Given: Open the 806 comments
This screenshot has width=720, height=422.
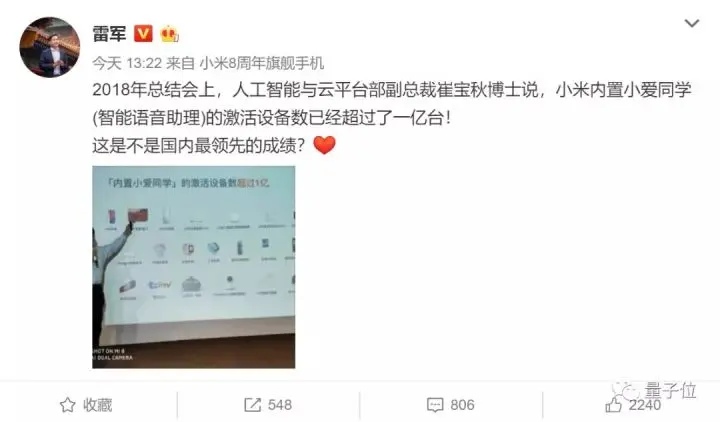Looking at the screenshot, I should coord(462,405).
